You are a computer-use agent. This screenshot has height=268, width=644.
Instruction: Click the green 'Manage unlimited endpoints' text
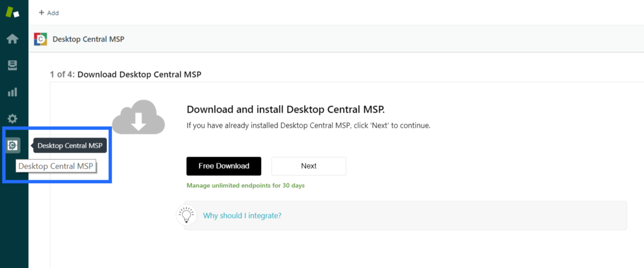click(x=245, y=185)
